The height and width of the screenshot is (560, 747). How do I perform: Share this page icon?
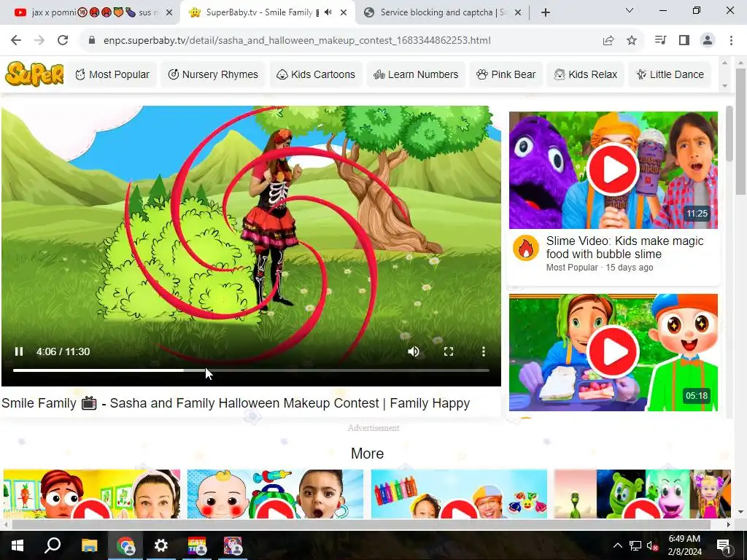(608, 41)
